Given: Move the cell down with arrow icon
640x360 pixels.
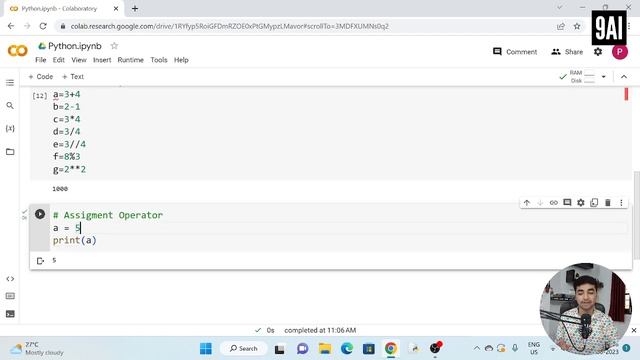Looking at the screenshot, I should coord(540,202).
